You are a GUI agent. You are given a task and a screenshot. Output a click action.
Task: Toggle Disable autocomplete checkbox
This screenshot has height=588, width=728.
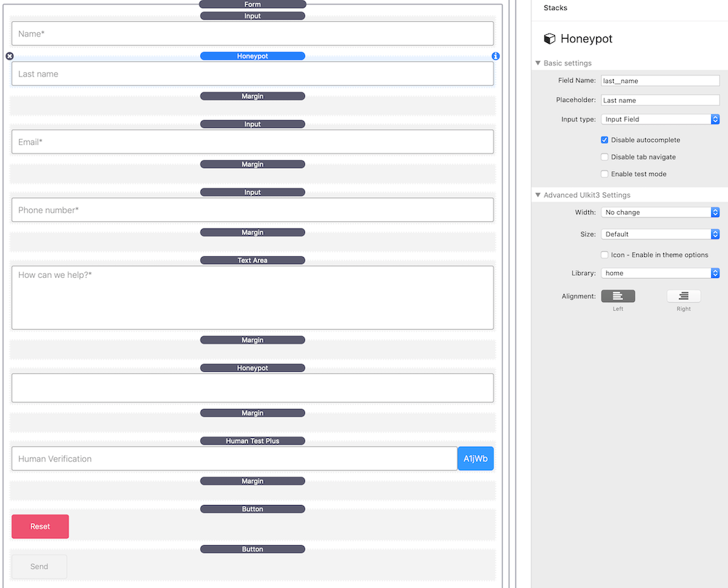click(604, 140)
